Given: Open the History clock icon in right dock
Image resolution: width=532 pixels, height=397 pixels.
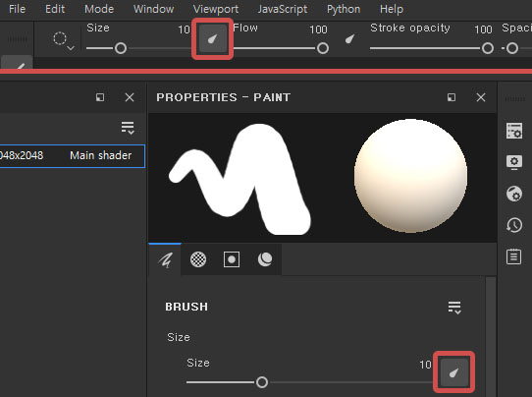Looking at the screenshot, I should coord(514,225).
